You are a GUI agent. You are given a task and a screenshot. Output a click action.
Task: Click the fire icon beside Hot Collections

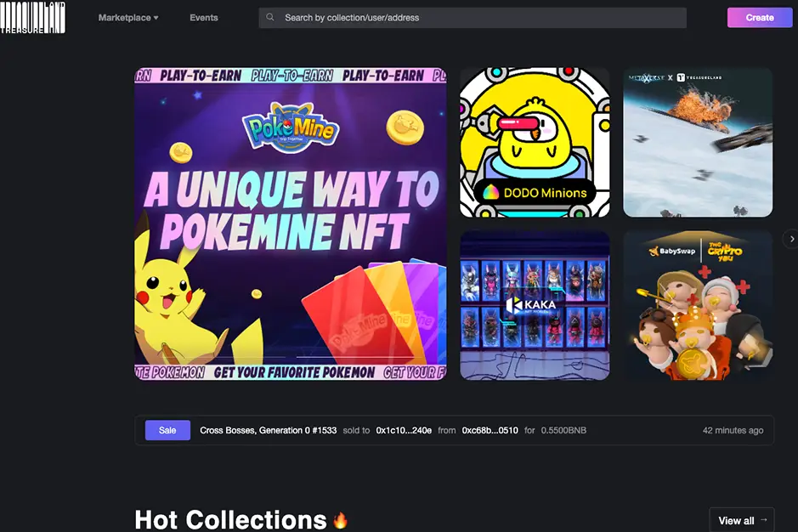coord(340,520)
